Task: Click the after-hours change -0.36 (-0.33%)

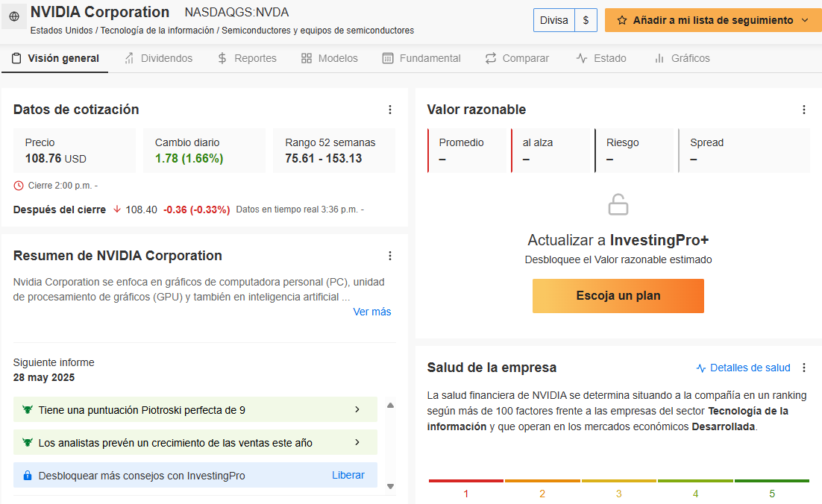Action: [x=197, y=210]
